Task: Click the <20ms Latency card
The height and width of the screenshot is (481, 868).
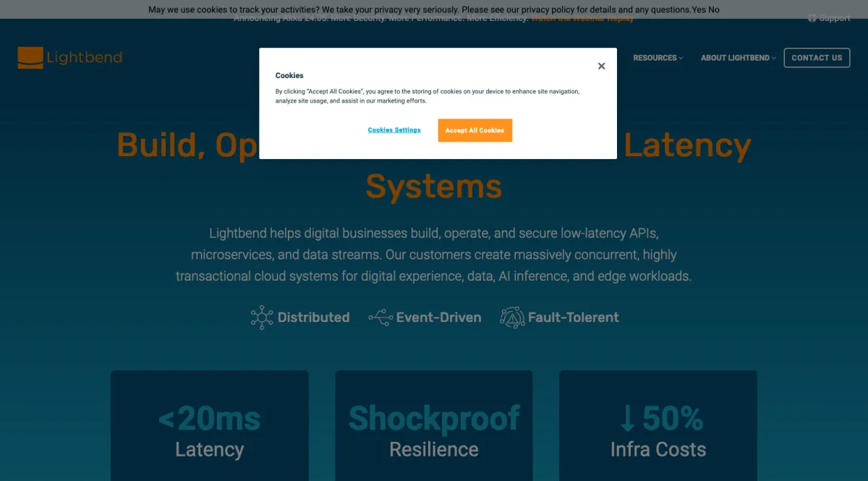Action: point(210,426)
